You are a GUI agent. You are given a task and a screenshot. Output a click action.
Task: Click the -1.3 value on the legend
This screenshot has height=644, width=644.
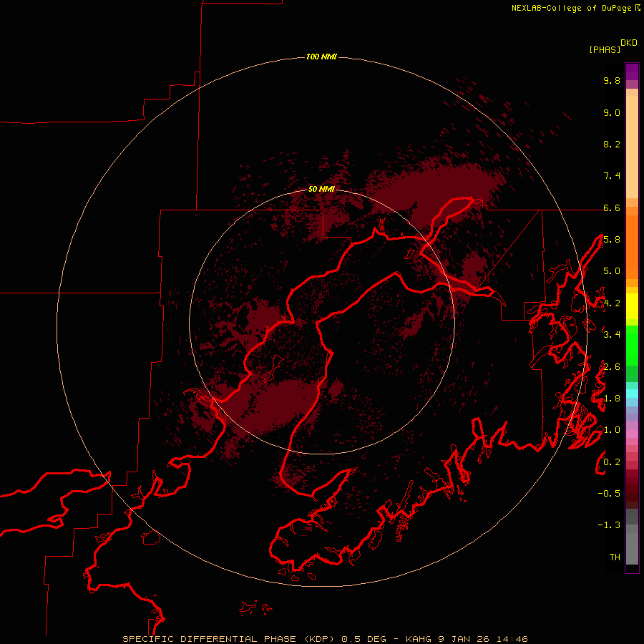tap(609, 525)
